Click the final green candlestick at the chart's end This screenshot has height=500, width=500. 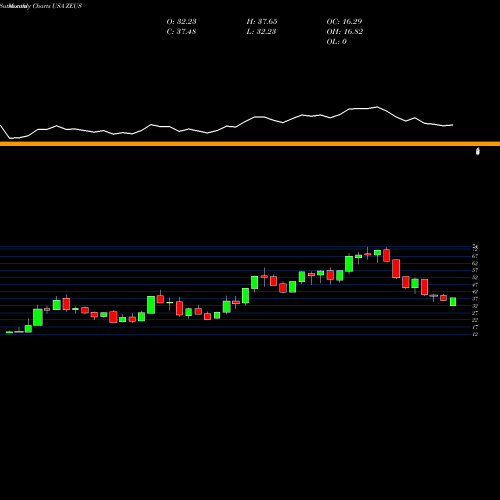coord(453,302)
